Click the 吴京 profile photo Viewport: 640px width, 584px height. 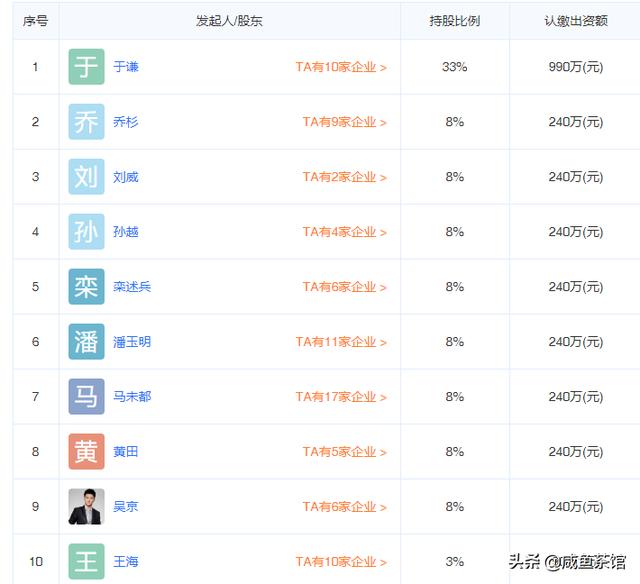click(86, 506)
